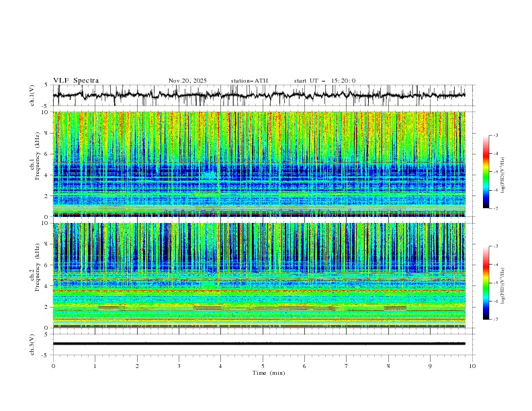Click the ch.1 PSD color bar
Image resolution: width=532 pixels, height=411 pixels.
(486, 172)
